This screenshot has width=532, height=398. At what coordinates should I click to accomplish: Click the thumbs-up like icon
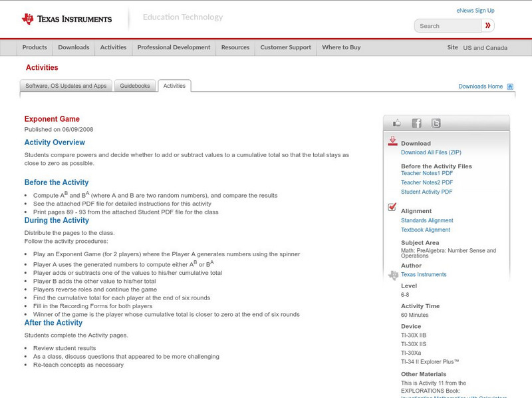coord(397,123)
